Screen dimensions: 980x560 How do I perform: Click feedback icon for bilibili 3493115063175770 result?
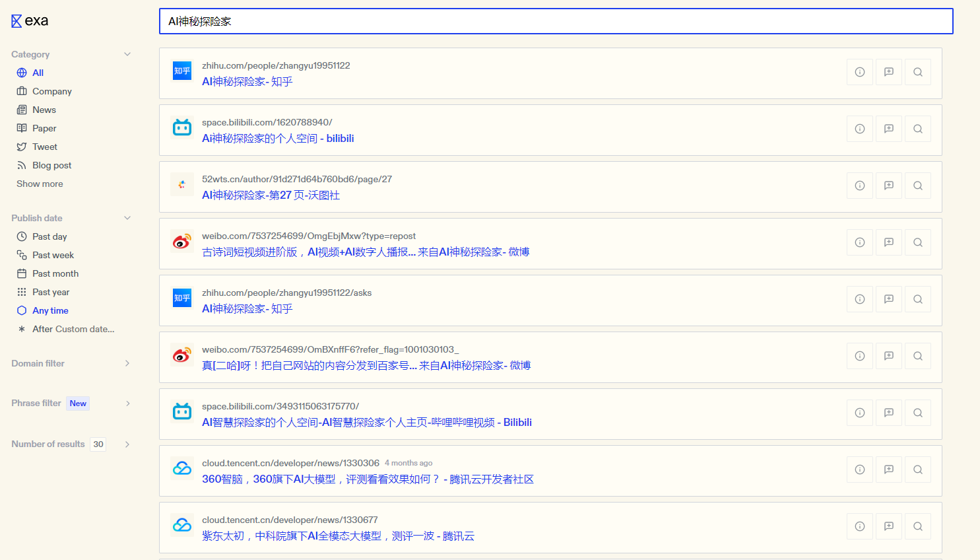point(889,413)
